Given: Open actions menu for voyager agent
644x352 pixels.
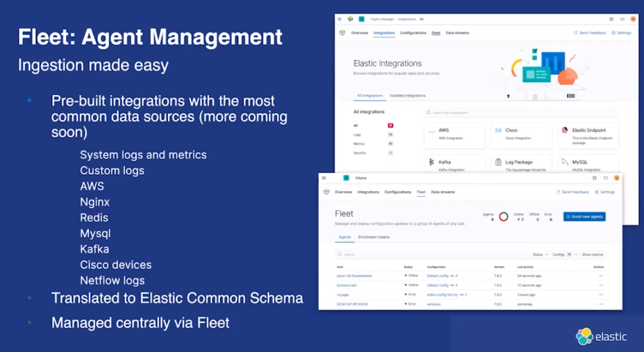Looking at the screenshot, I should [x=601, y=295].
